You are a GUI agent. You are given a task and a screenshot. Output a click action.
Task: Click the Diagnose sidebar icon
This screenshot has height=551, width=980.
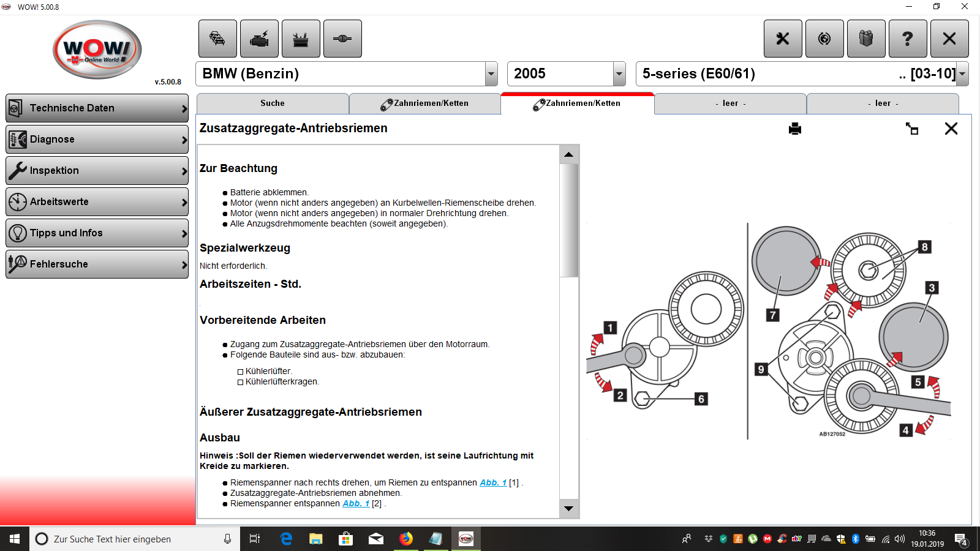(x=17, y=140)
